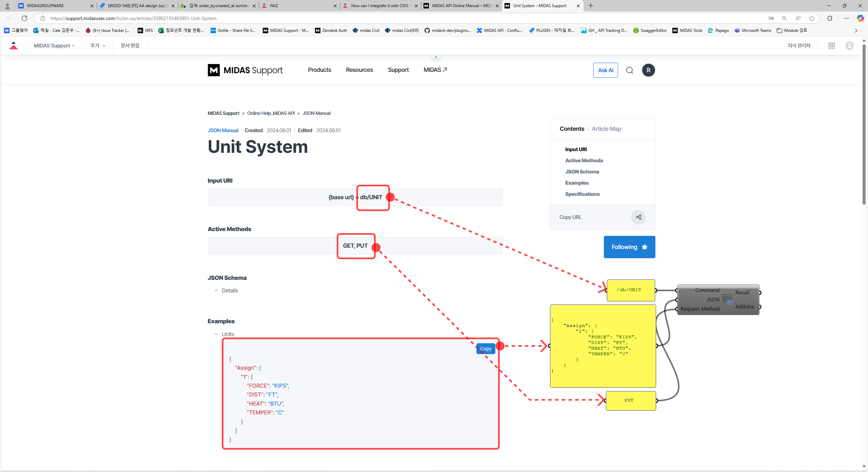Collapse the Details expander under JSON Schema
Image resolution: width=868 pixels, height=472 pixels.
coord(226,291)
